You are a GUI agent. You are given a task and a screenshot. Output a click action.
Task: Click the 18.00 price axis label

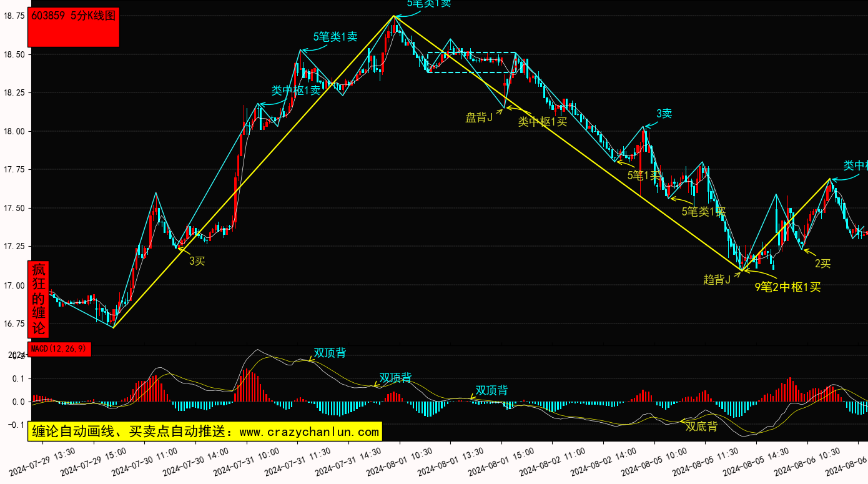[x=14, y=131]
